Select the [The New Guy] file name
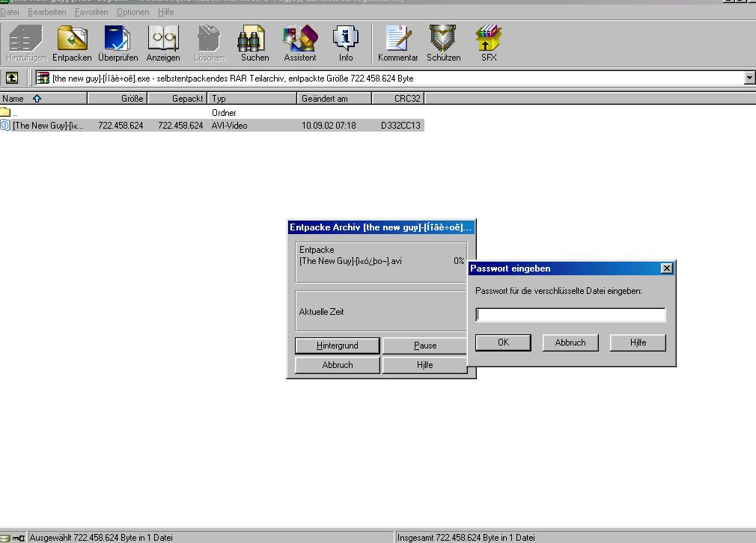756x543 pixels. click(x=48, y=125)
